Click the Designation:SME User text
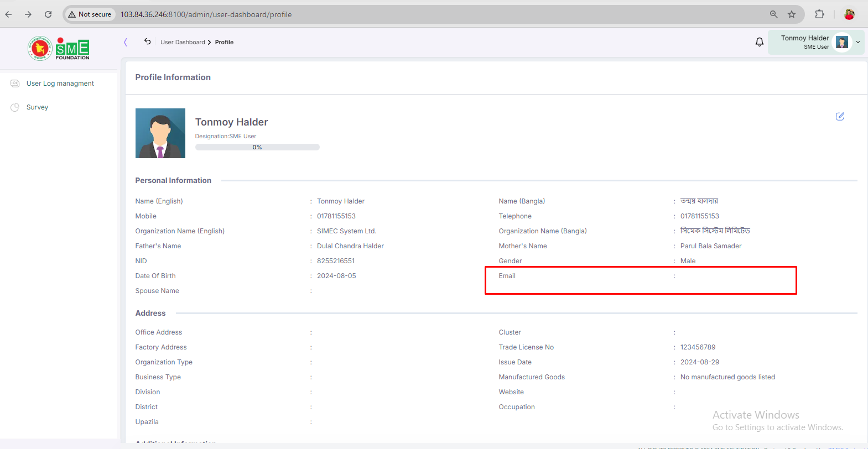868x449 pixels. (x=226, y=136)
